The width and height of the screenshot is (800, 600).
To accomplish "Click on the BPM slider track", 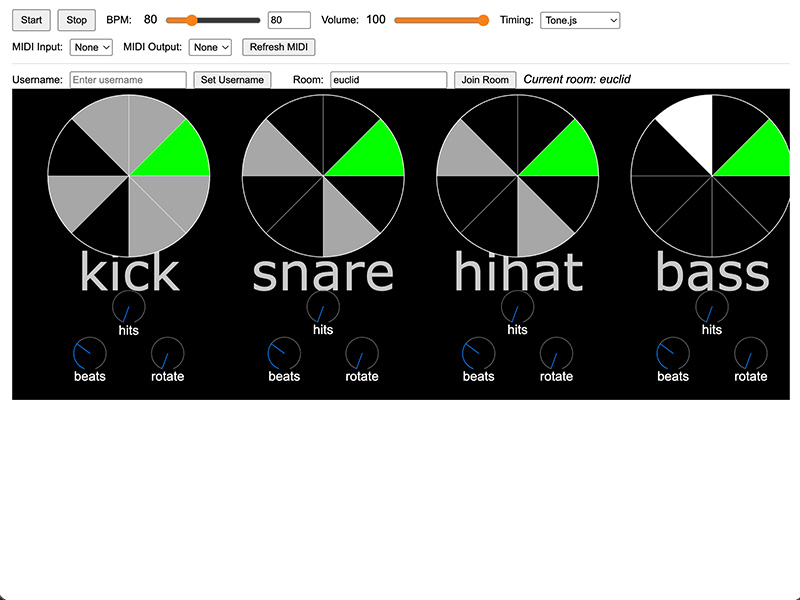I will [x=213, y=20].
